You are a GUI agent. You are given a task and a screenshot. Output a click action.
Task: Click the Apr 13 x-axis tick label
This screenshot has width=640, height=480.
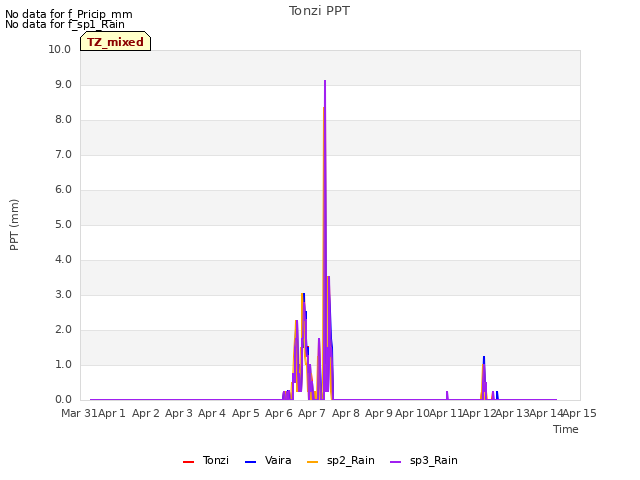(x=512, y=413)
